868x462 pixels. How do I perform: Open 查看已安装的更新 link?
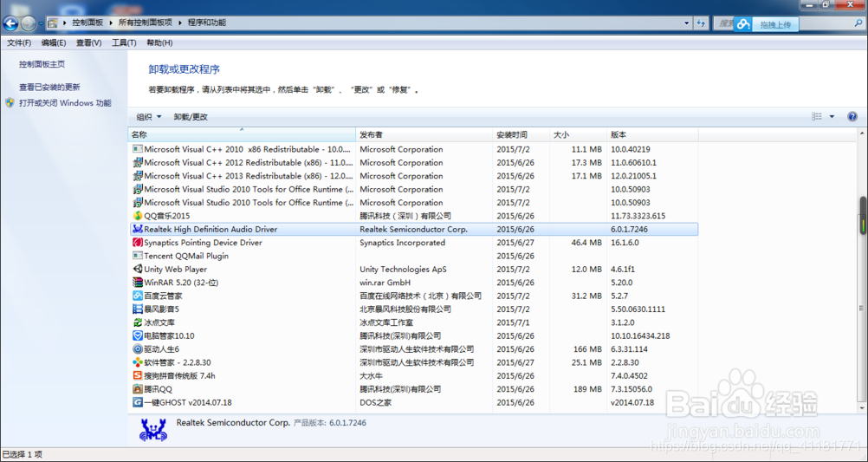pos(49,87)
